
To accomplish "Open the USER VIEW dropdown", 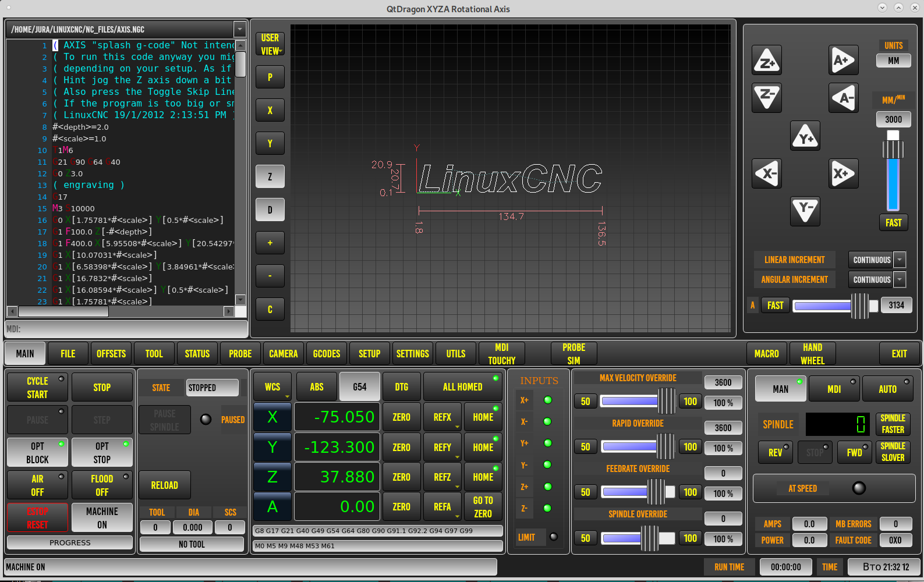I will tap(270, 44).
